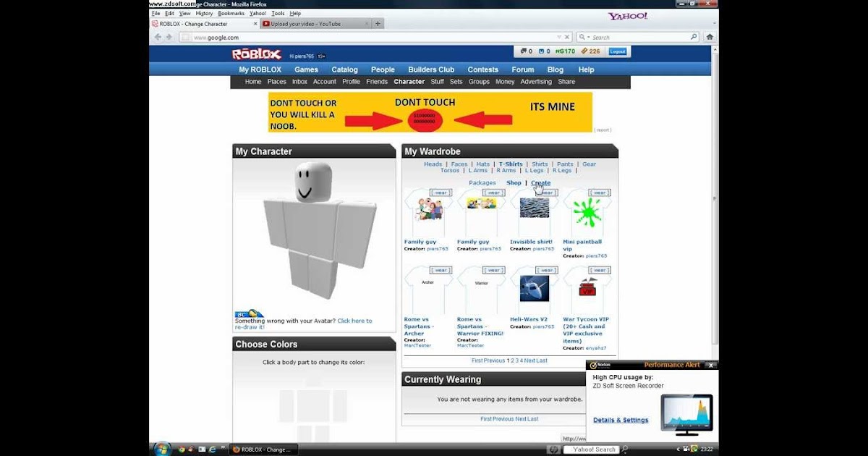This screenshot has height=456, width=868.
Task: Wear the Mini paintball vip t-shirt
Action: [600, 193]
